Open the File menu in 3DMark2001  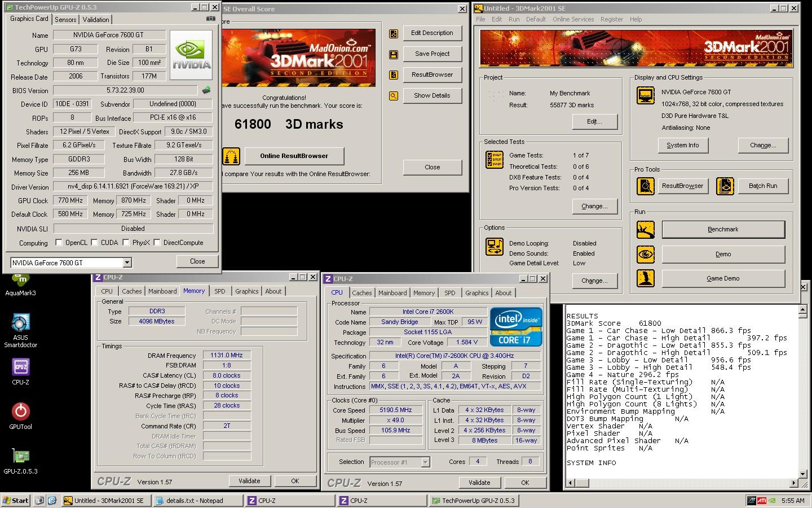click(x=480, y=19)
